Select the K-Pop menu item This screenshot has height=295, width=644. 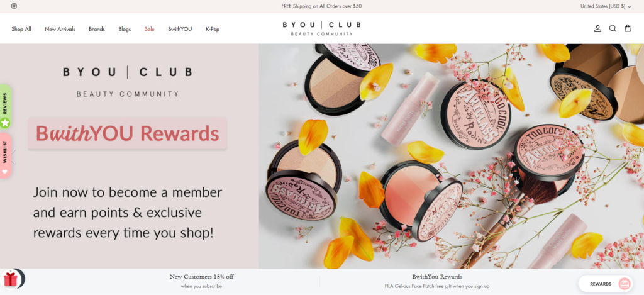click(x=213, y=29)
